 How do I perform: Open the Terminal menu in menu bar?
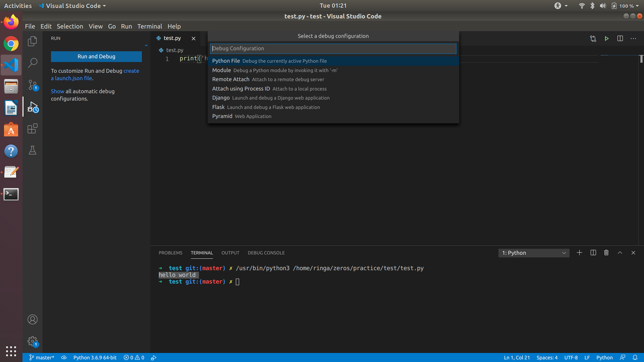(149, 26)
